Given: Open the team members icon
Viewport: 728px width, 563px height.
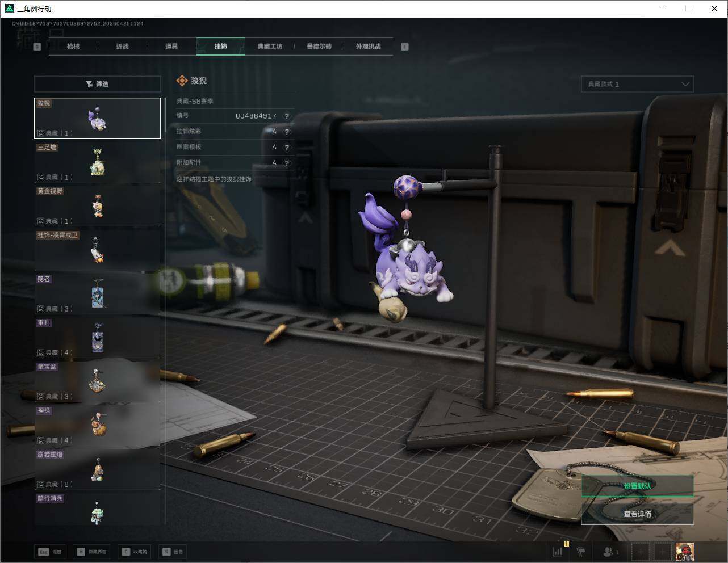Looking at the screenshot, I should pos(611,552).
